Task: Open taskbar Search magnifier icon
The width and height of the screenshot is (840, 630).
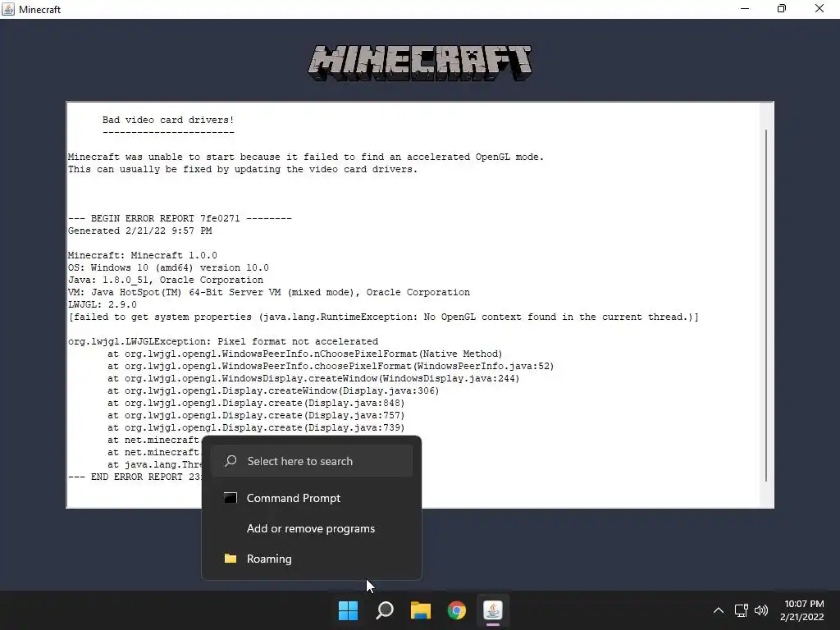Action: (x=385, y=610)
